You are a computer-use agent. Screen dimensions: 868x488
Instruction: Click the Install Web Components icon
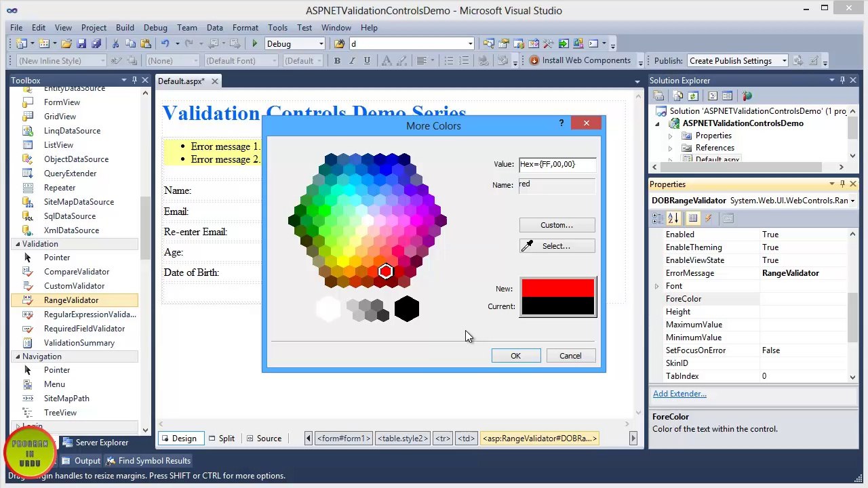point(534,60)
